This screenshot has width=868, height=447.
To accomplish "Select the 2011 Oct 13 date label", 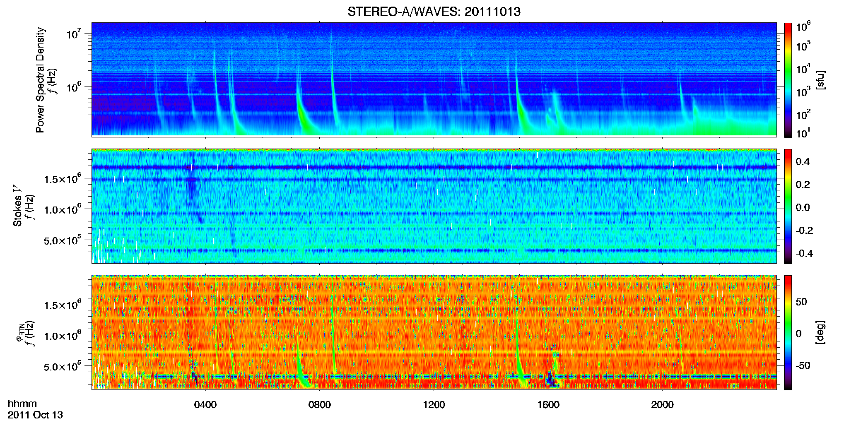I will coord(35,415).
